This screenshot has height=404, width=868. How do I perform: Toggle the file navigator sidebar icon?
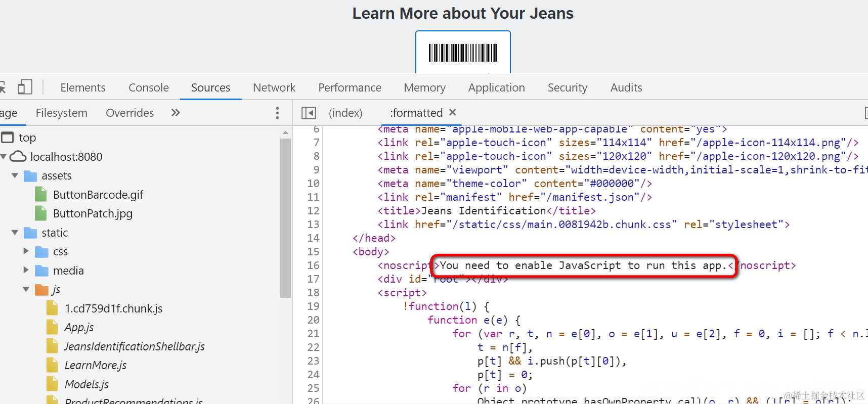pos(309,113)
